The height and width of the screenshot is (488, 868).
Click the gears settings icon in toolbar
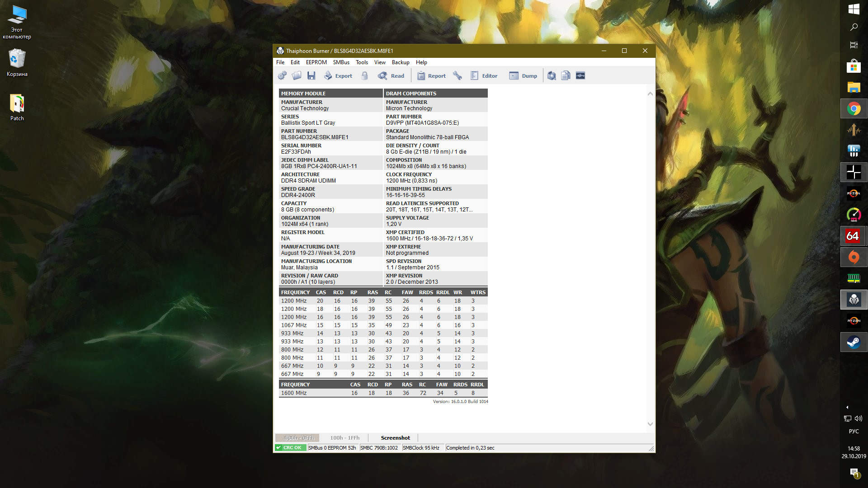coord(282,76)
